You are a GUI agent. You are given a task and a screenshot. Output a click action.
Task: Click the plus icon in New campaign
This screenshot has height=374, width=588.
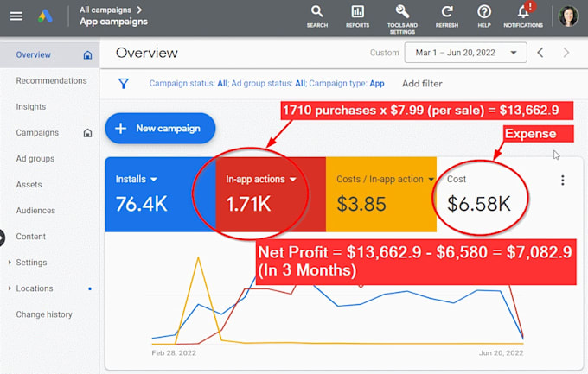[x=120, y=128]
